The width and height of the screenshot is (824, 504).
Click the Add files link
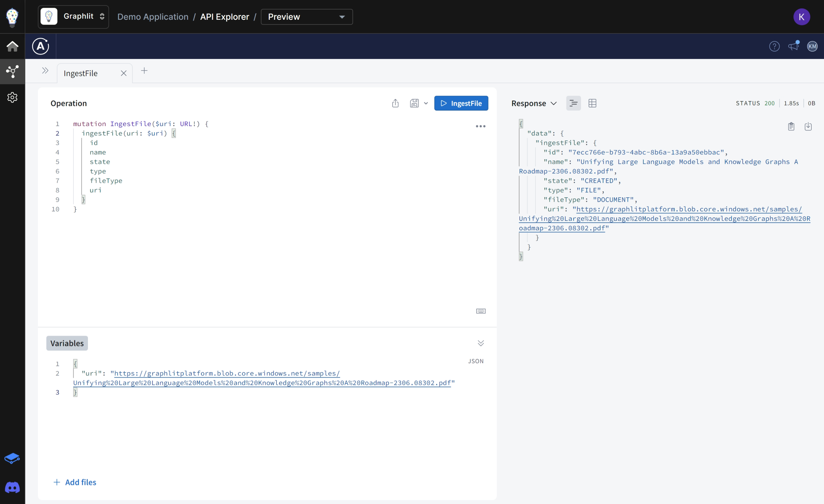click(x=75, y=482)
